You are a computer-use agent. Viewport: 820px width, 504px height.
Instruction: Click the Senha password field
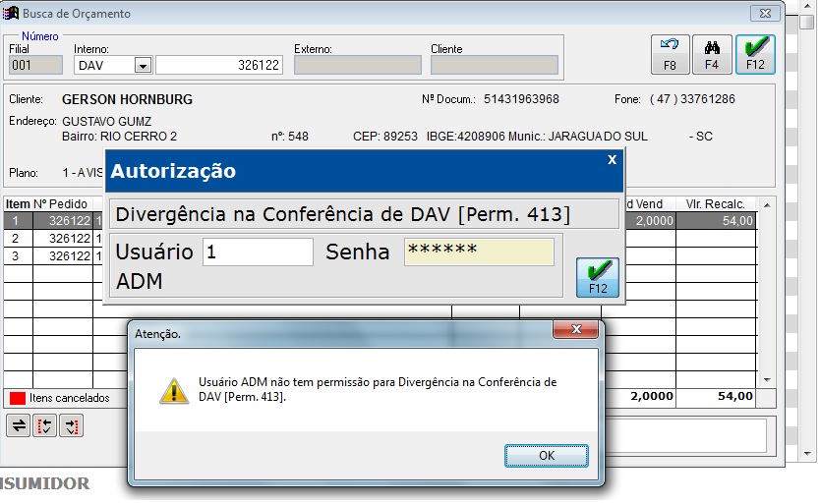click(x=479, y=252)
